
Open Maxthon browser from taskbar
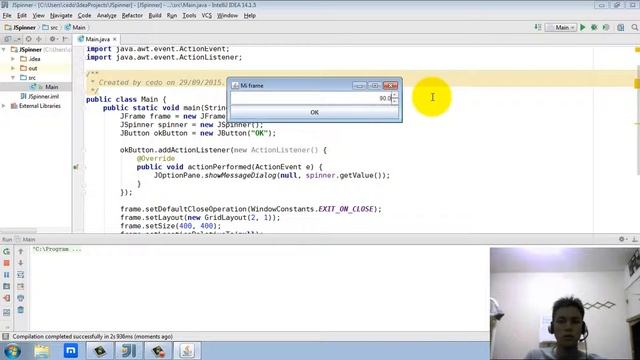(x=71, y=351)
